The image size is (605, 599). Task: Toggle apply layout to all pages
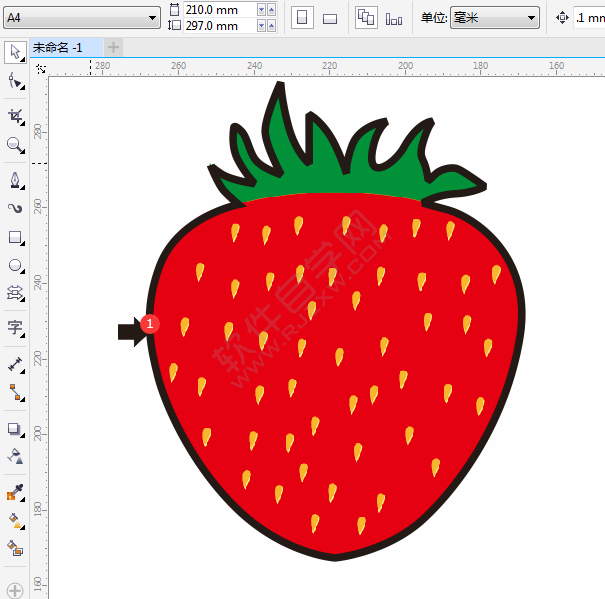[x=366, y=18]
